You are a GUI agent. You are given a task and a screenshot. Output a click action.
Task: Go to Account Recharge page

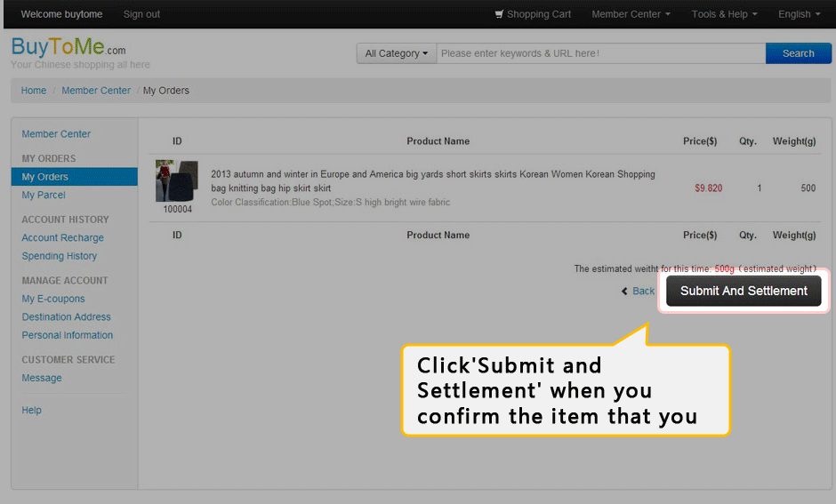pos(63,237)
